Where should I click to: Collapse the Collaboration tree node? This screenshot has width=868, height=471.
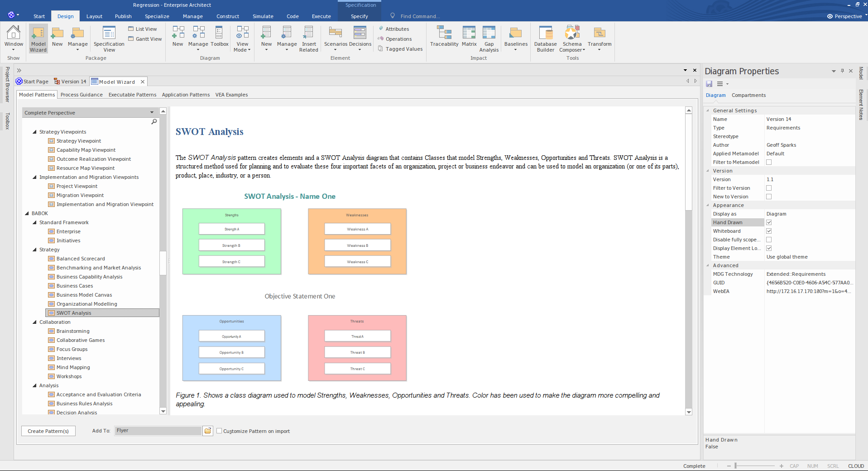[x=35, y=322]
